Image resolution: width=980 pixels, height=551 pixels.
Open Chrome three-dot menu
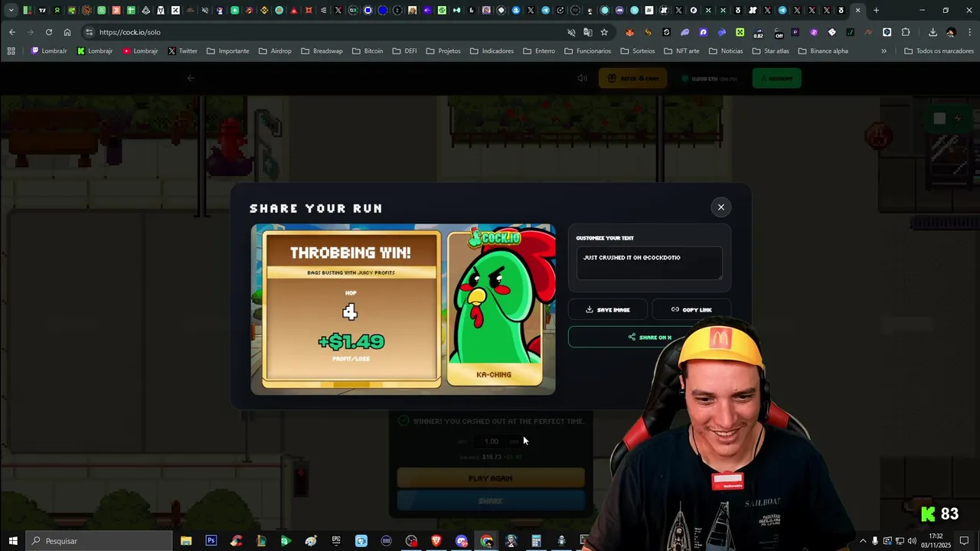point(969,32)
